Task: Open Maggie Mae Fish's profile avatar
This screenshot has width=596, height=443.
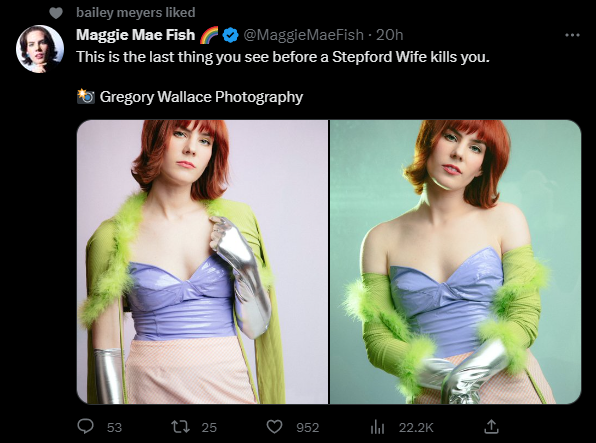Action: tap(40, 49)
